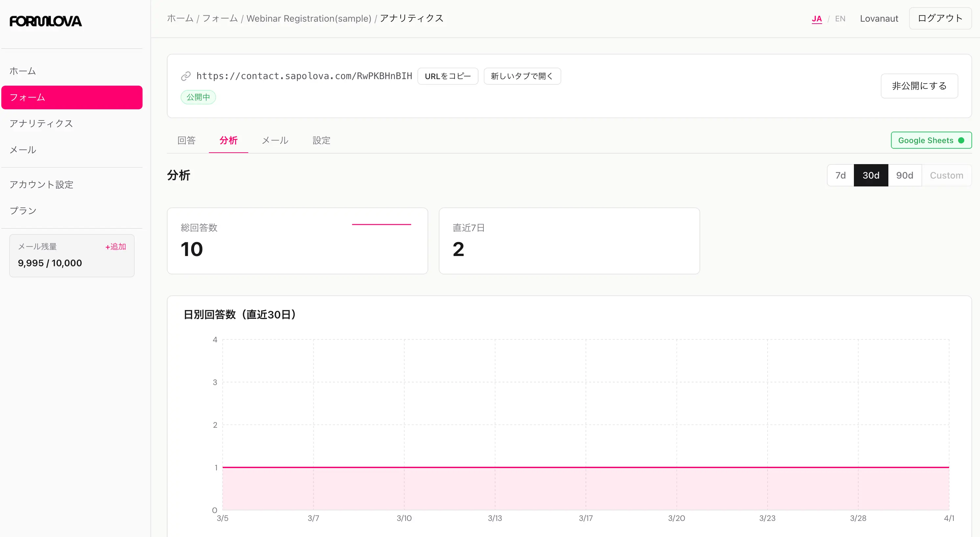
Task: Switch to the 回答 tab
Action: point(187,140)
